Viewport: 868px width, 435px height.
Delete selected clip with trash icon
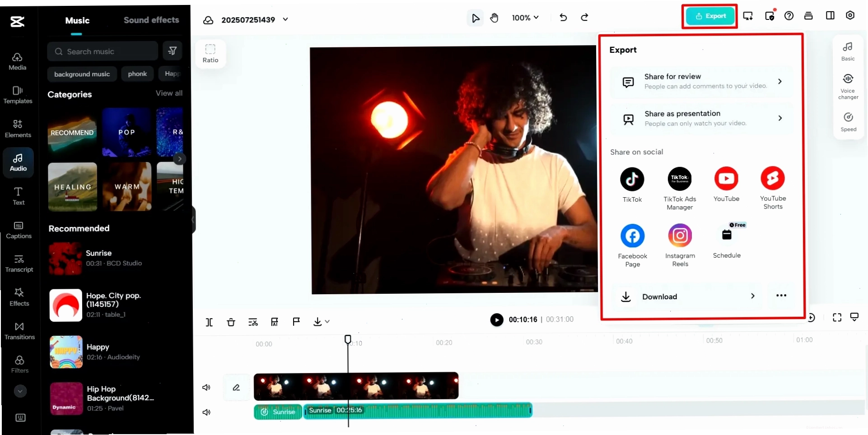231,322
